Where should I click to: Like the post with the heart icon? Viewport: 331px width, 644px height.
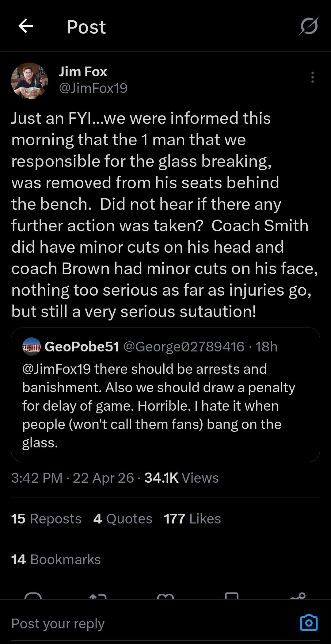coord(165,596)
